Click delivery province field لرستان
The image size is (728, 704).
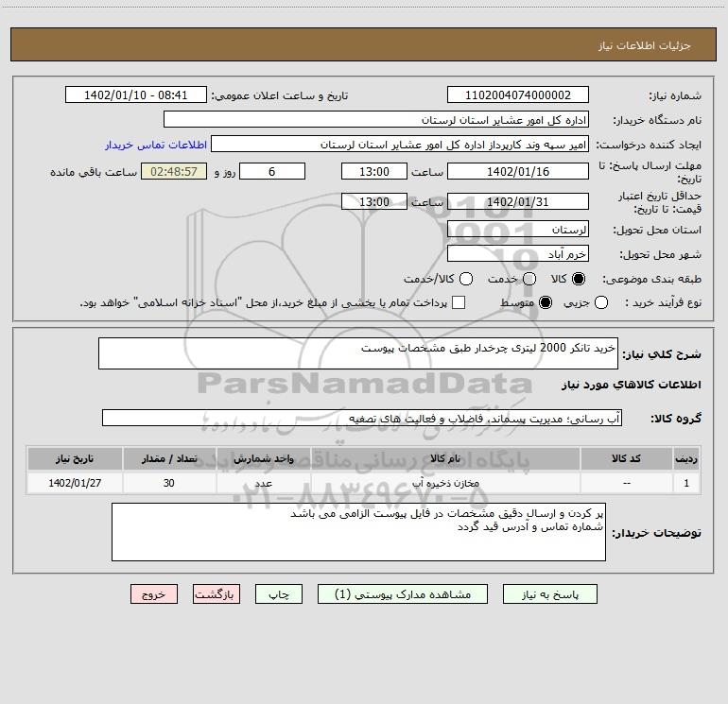tap(518, 229)
